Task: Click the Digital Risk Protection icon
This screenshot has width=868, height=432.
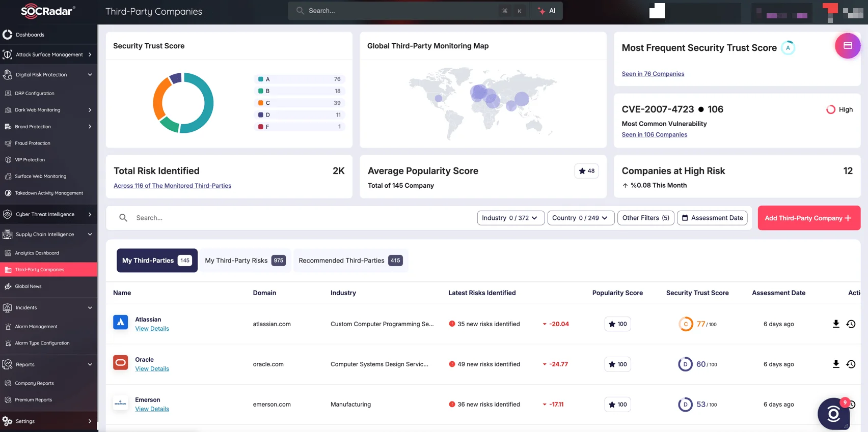Action: click(x=7, y=74)
